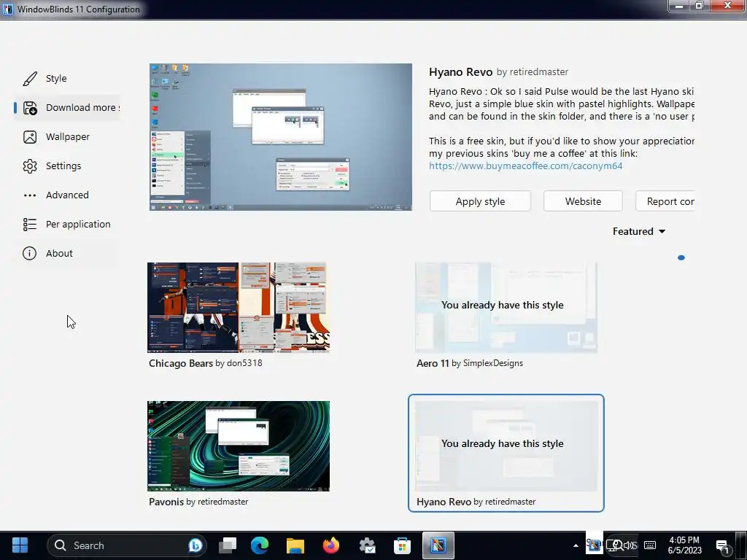Viewport: 747px width, 560px height.
Task: Show the About page
Action: 59,253
